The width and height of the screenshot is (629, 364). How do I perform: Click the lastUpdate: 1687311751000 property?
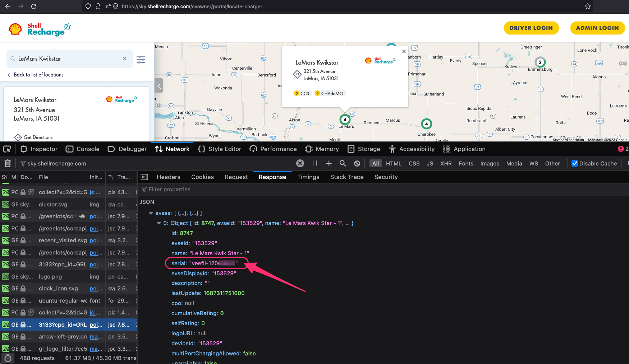208,293
